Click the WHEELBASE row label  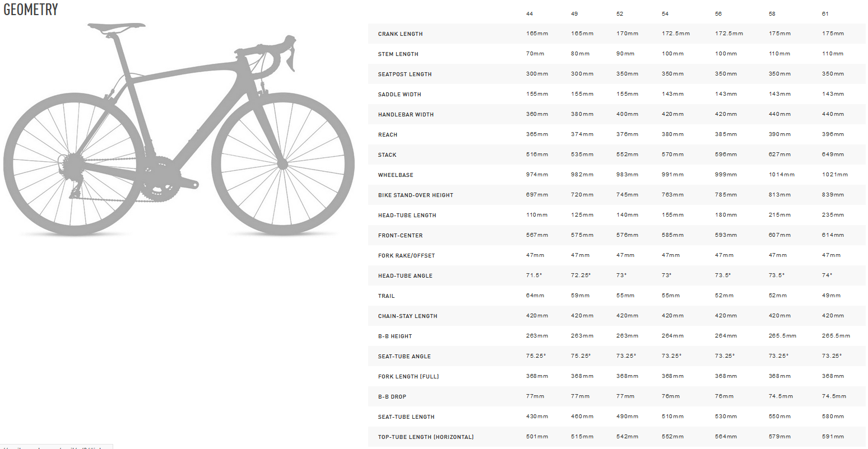pyautogui.click(x=396, y=175)
